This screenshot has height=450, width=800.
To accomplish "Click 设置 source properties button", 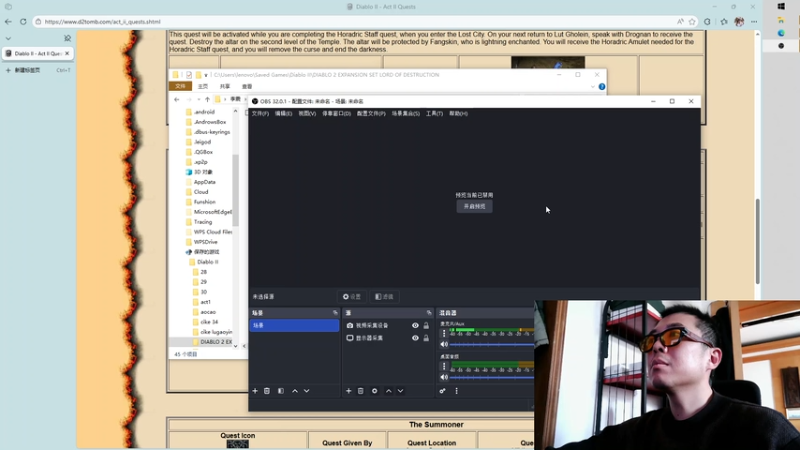I will (x=352, y=296).
